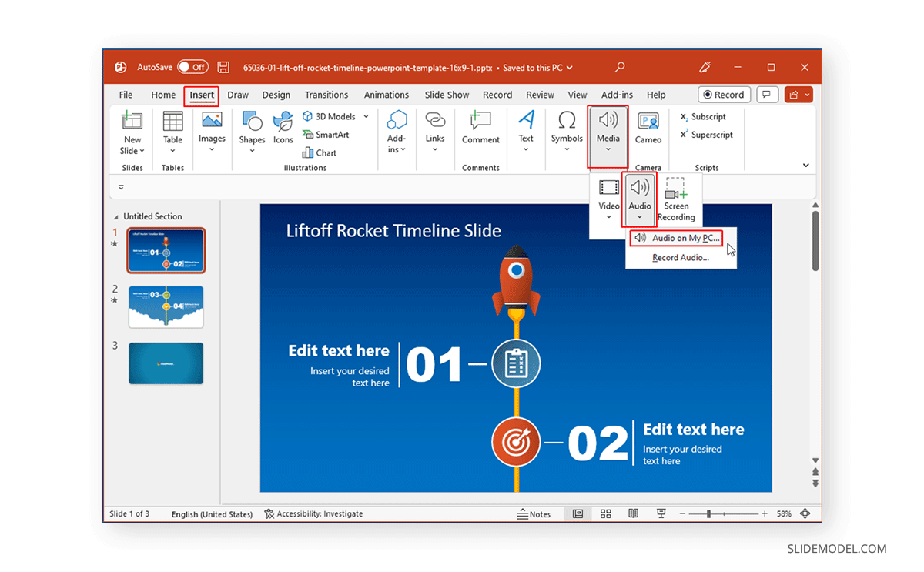Select slide 3 thumbnail in the pane
Screen dimensions: 924x572
(166, 363)
